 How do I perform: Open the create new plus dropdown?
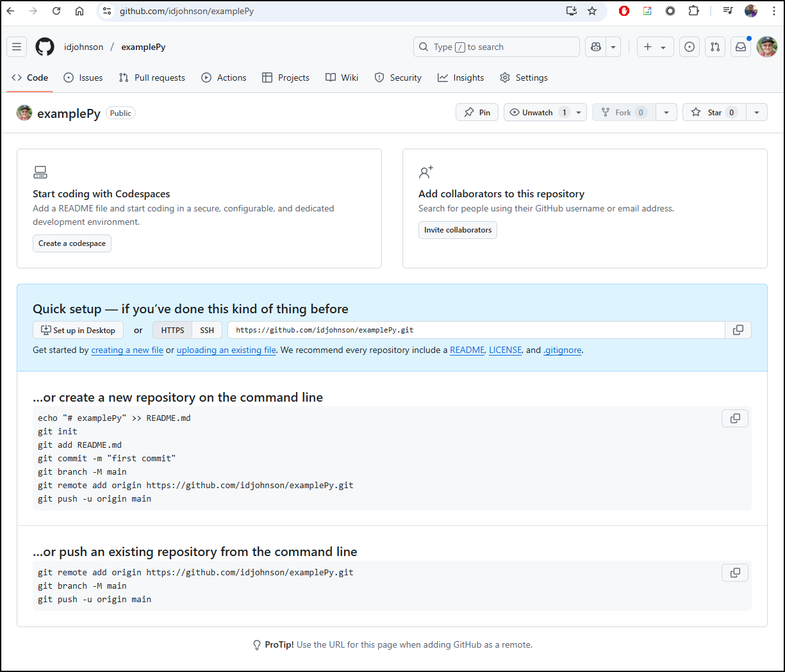pos(655,47)
